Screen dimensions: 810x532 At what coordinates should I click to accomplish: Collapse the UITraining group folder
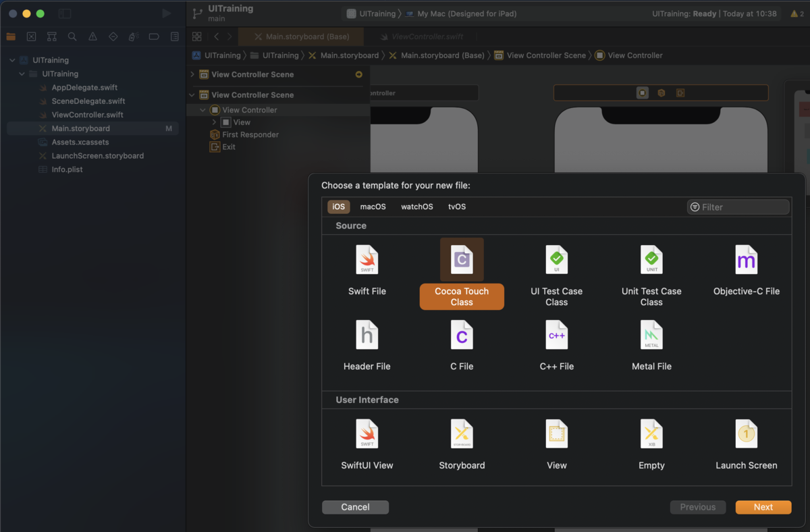pyautogui.click(x=22, y=74)
